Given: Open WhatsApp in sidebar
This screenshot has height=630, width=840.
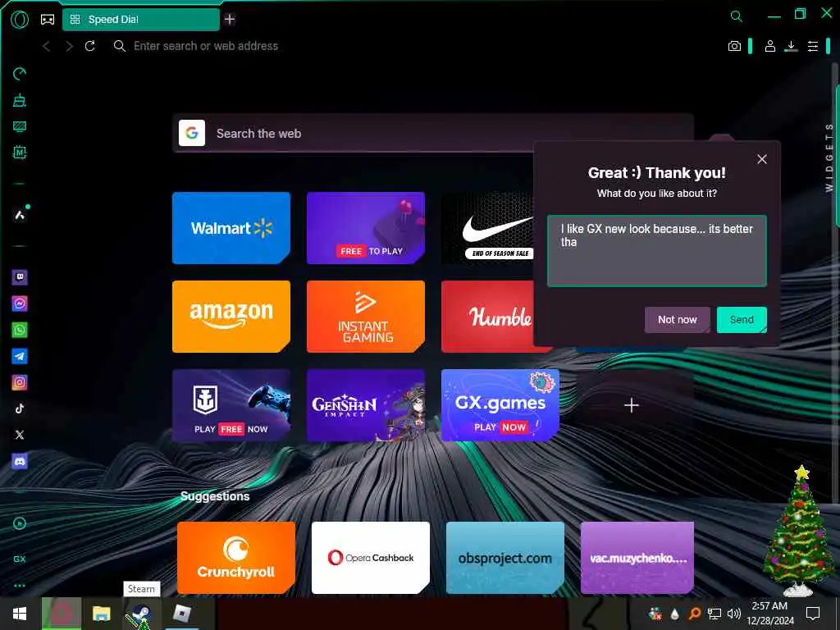Looking at the screenshot, I should pyautogui.click(x=20, y=330).
